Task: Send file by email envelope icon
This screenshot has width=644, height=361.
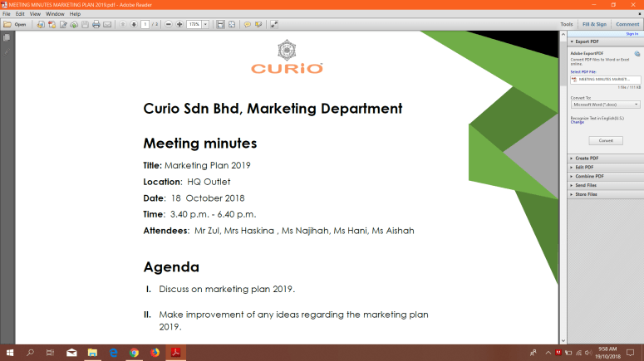Action: (107, 25)
